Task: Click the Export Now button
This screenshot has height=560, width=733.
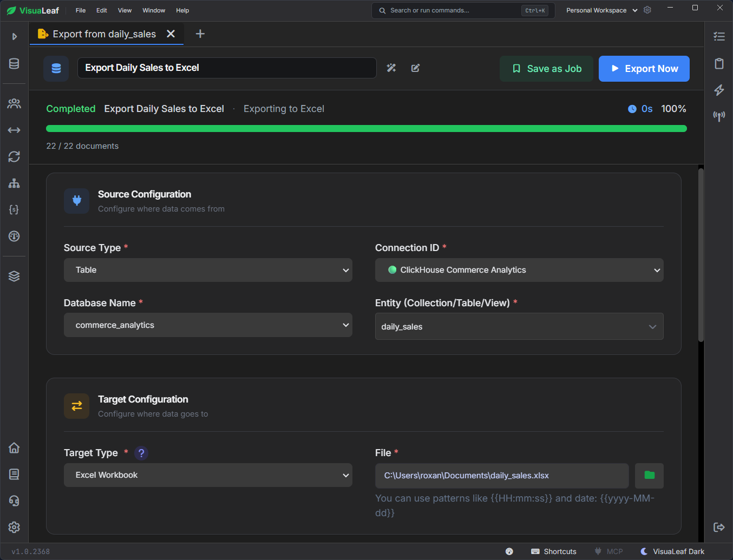Action: [x=644, y=69]
